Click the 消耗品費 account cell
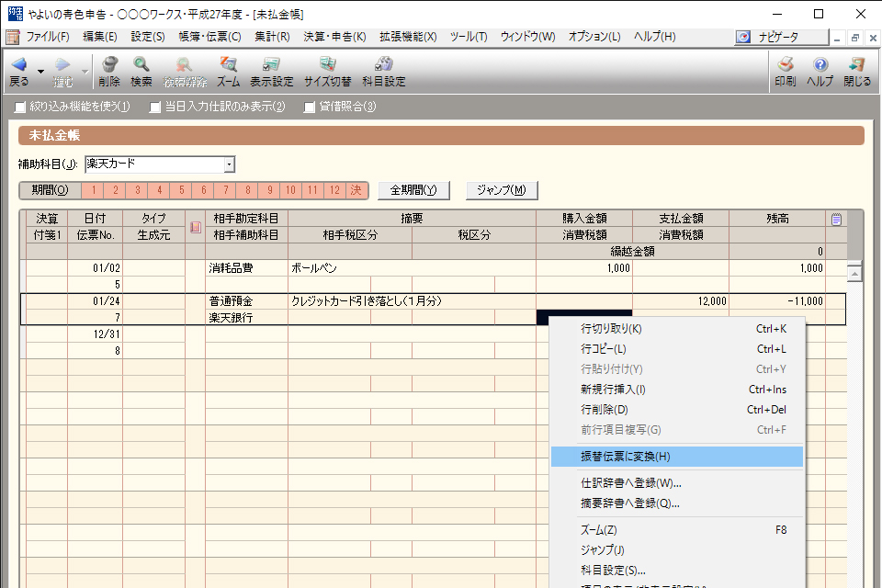Image resolution: width=882 pixels, height=588 pixels. (x=246, y=268)
